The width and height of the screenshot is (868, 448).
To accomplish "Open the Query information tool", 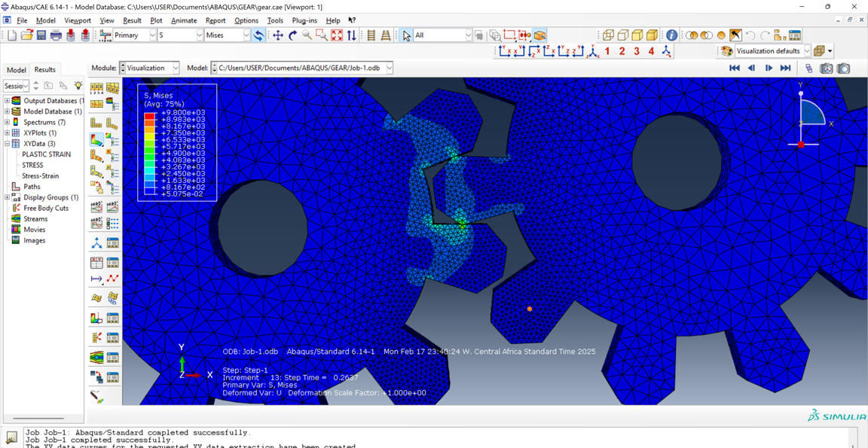I will coord(671,35).
